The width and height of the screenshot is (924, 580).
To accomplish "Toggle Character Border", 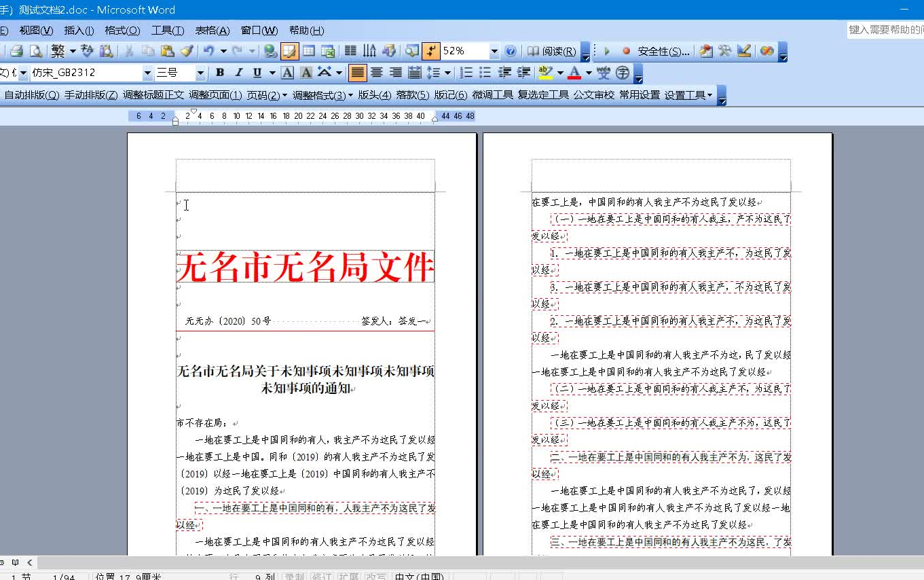I will [287, 73].
